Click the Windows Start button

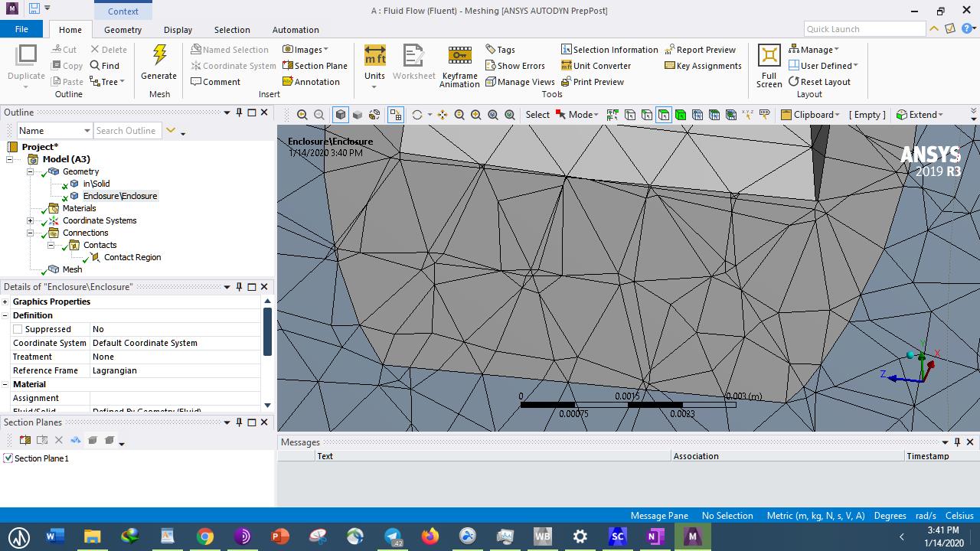(18, 536)
